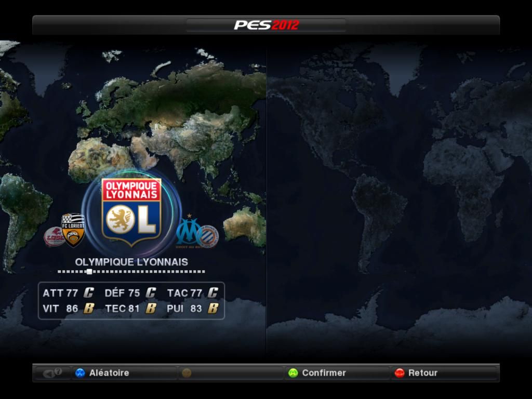Choose the FC Lorient team logo

[73, 229]
